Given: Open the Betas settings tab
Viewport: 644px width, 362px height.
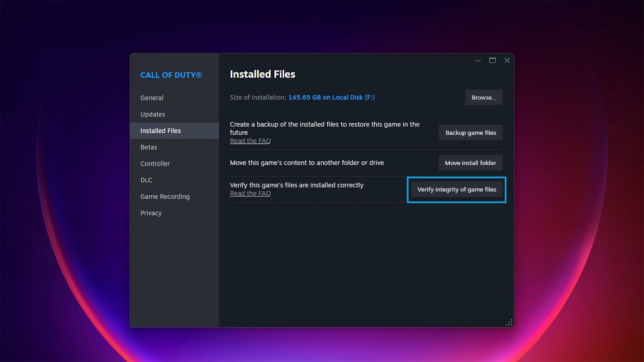Looking at the screenshot, I should [149, 147].
